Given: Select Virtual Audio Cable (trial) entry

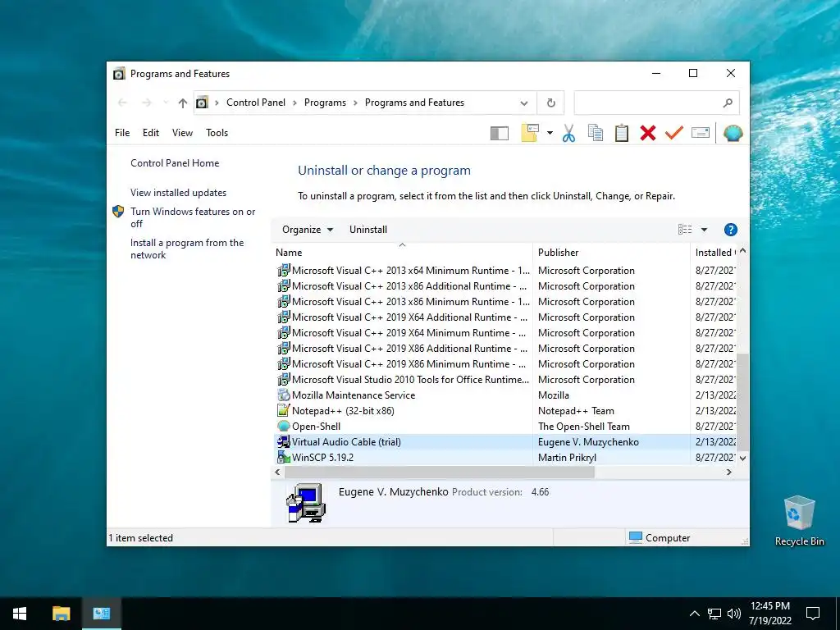Looking at the screenshot, I should pyautogui.click(x=507, y=442).
